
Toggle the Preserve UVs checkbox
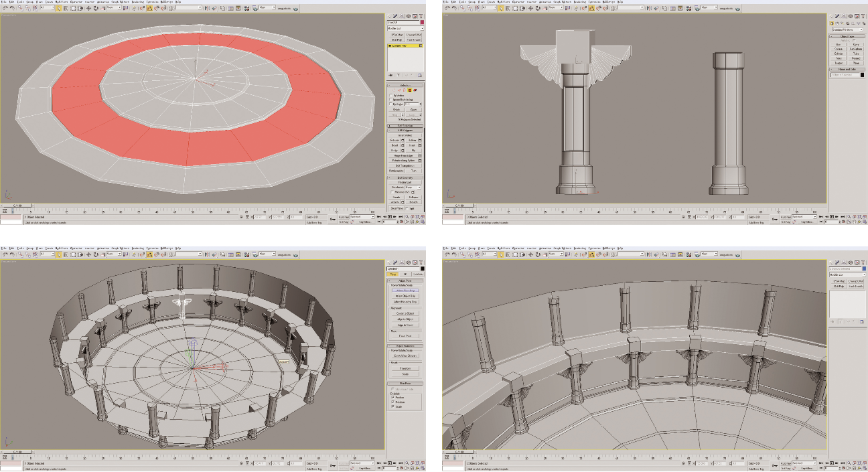pos(392,192)
